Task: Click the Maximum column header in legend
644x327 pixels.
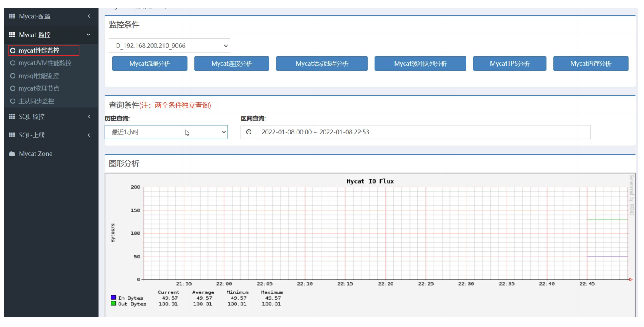Action: [272, 292]
